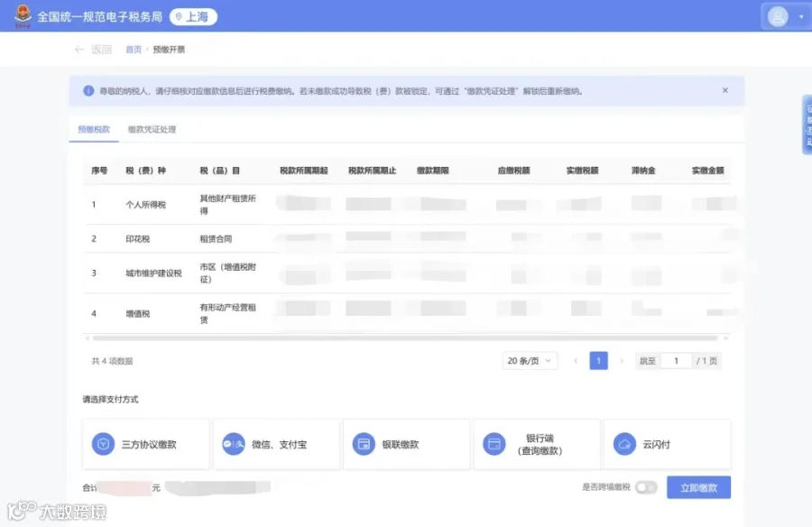Open the blue side tab on right edge

tap(807, 125)
